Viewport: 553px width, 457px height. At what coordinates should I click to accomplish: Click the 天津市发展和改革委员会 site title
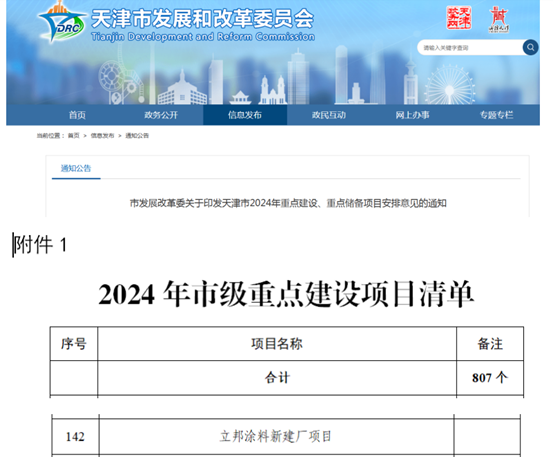203,18
